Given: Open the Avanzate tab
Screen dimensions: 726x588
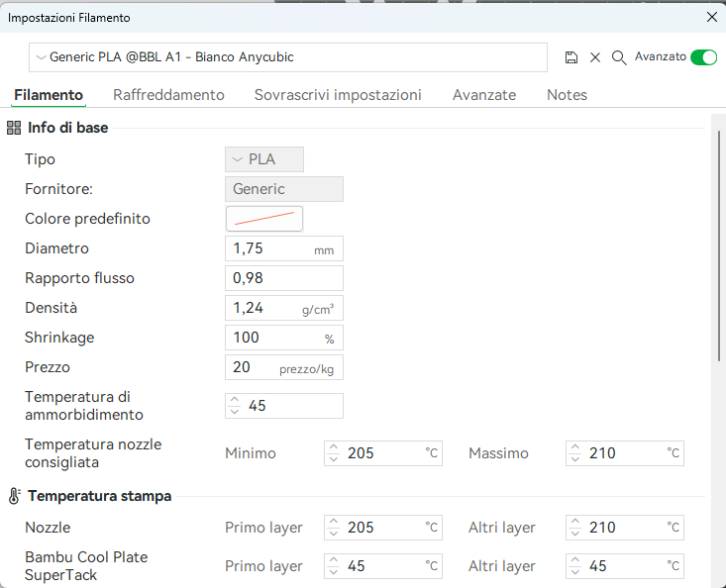Looking at the screenshot, I should [484, 95].
